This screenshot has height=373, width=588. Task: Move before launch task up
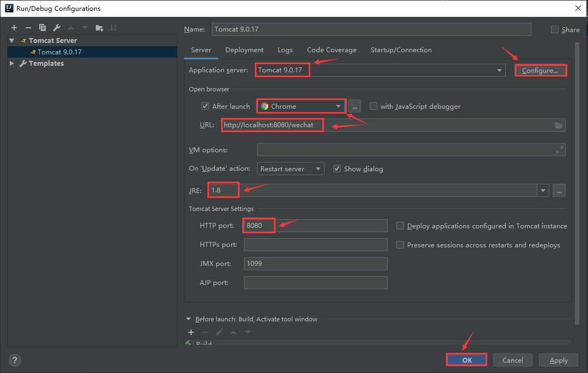click(234, 332)
